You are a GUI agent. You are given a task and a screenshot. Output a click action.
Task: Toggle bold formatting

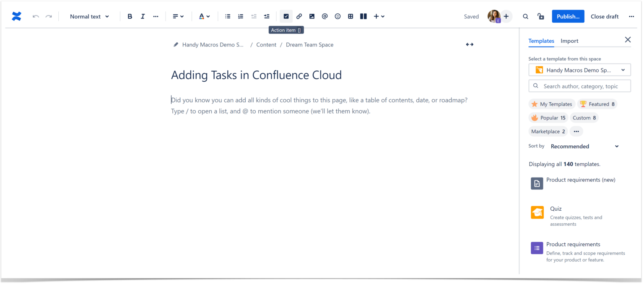point(130,16)
